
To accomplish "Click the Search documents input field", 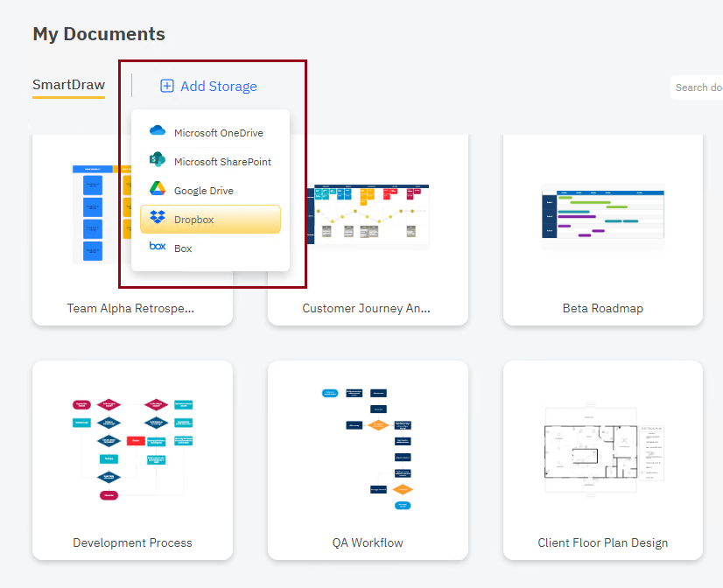I will (x=700, y=87).
